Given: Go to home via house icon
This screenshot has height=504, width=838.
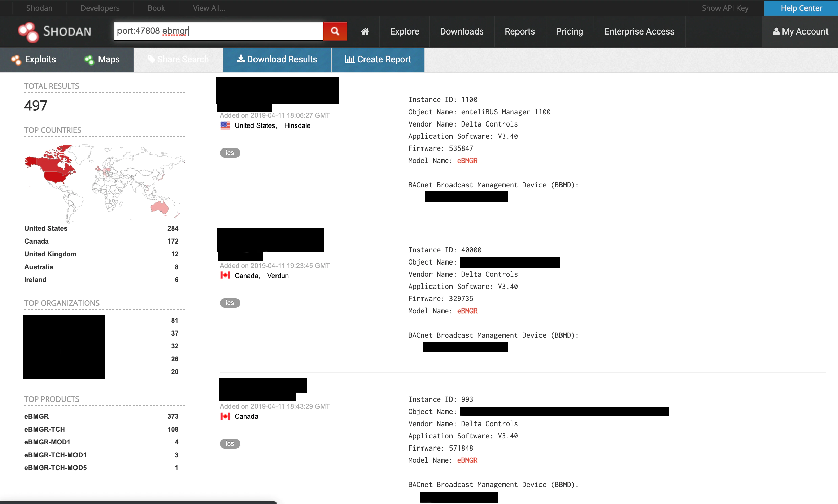Looking at the screenshot, I should tap(365, 31).
